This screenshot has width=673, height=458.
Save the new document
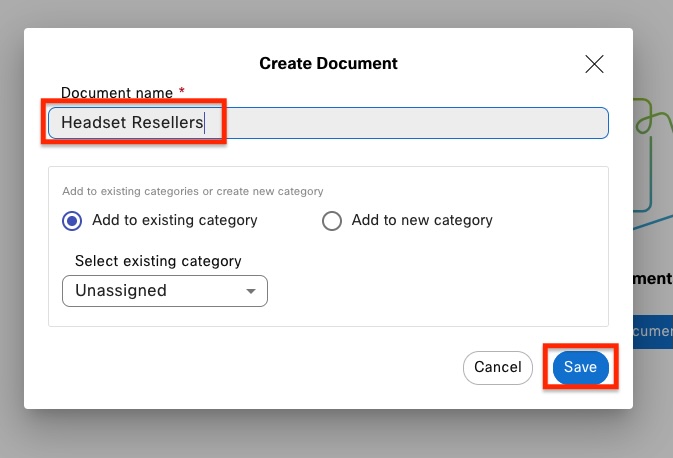[x=580, y=367]
